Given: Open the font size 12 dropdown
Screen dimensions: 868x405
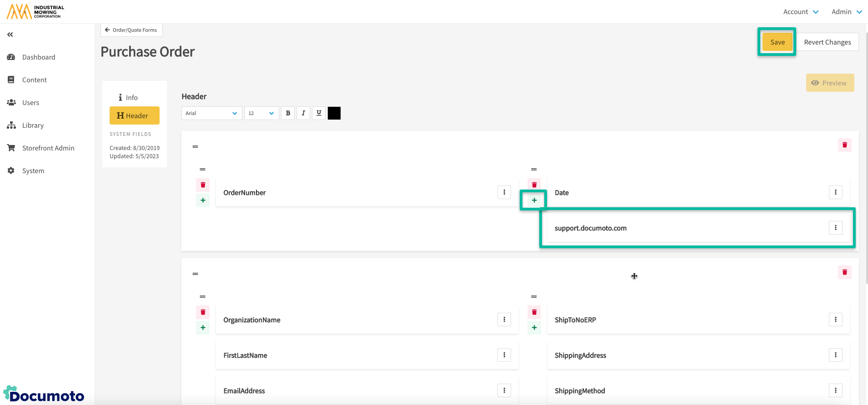Looking at the screenshot, I should tap(261, 113).
